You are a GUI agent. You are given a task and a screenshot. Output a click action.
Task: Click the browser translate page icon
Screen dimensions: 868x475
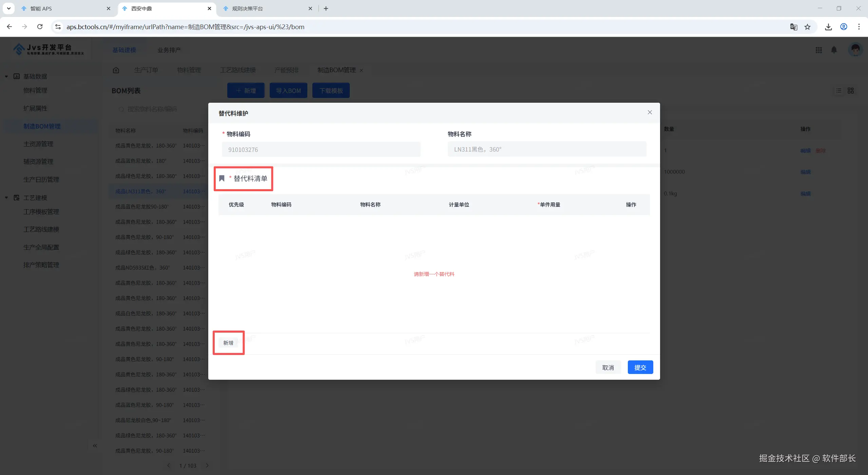tap(793, 27)
